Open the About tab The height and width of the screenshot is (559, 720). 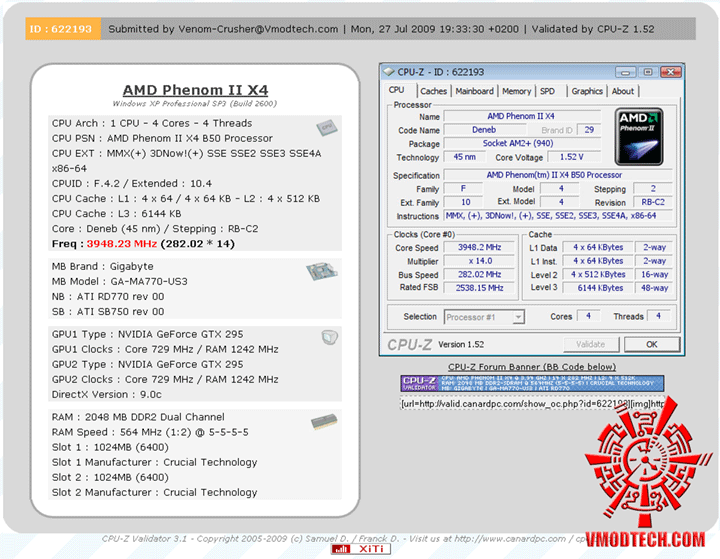(x=623, y=91)
